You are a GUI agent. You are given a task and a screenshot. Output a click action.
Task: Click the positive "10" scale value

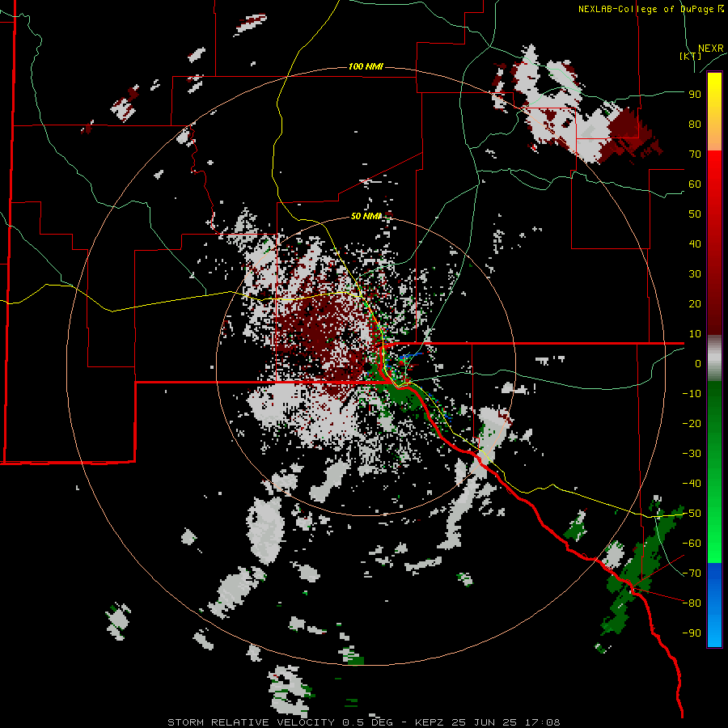pos(695,334)
